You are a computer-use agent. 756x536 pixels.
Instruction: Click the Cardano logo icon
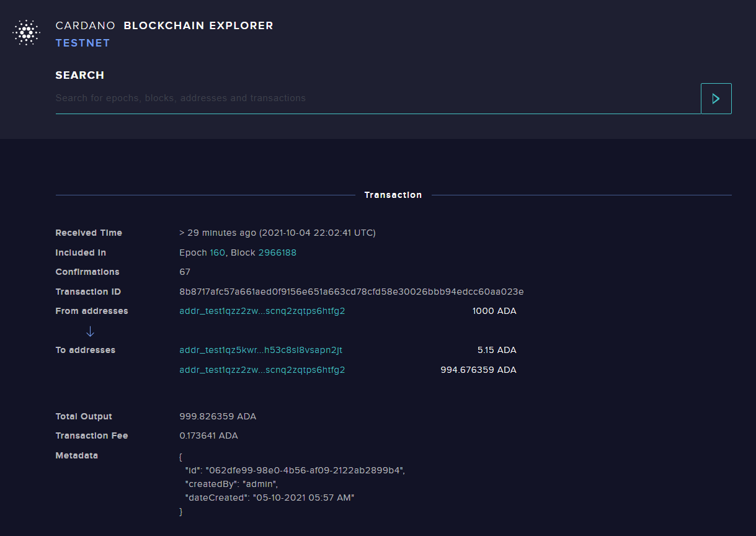tap(26, 33)
